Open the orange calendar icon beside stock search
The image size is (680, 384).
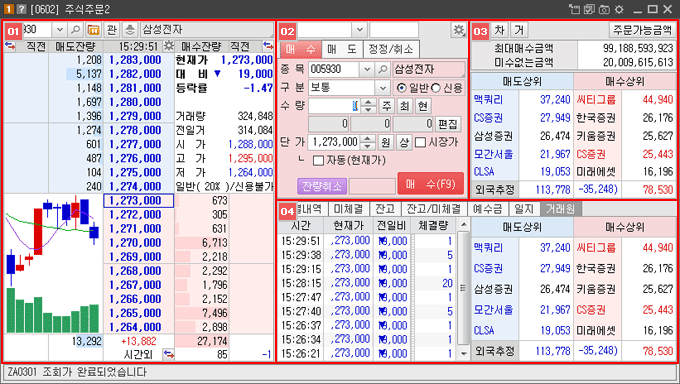tap(93, 30)
